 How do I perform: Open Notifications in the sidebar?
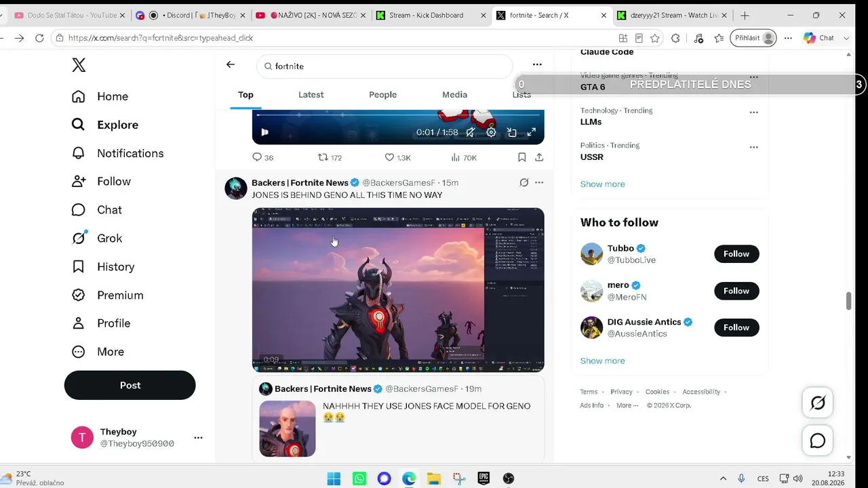tap(117, 153)
